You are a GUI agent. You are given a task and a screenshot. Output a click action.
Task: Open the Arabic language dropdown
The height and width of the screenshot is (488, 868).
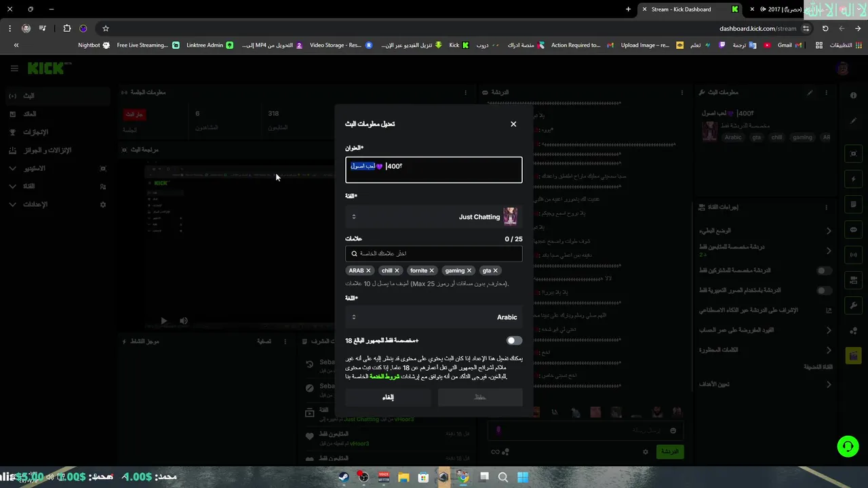click(x=434, y=317)
